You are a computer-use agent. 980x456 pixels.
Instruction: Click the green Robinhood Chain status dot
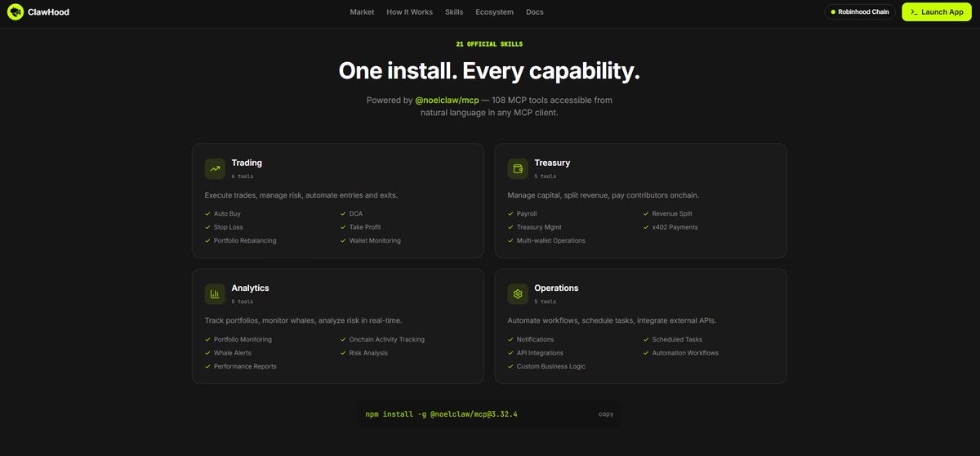(833, 12)
